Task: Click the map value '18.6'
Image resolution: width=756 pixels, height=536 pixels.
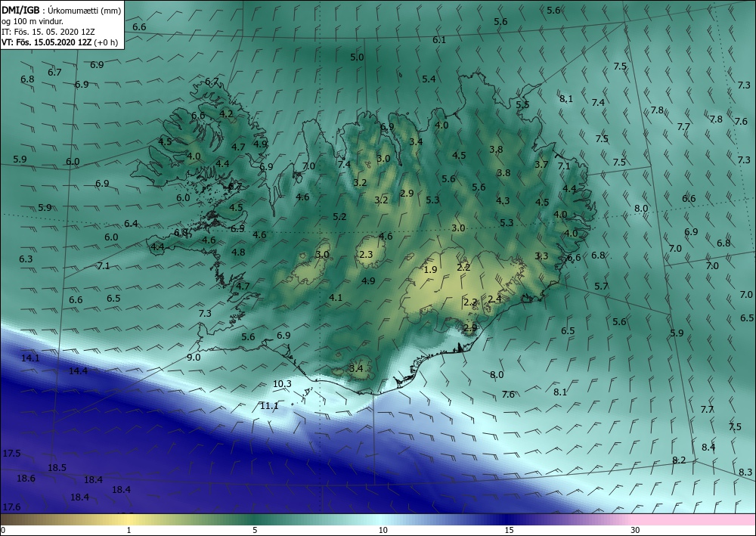Action: 26,478
